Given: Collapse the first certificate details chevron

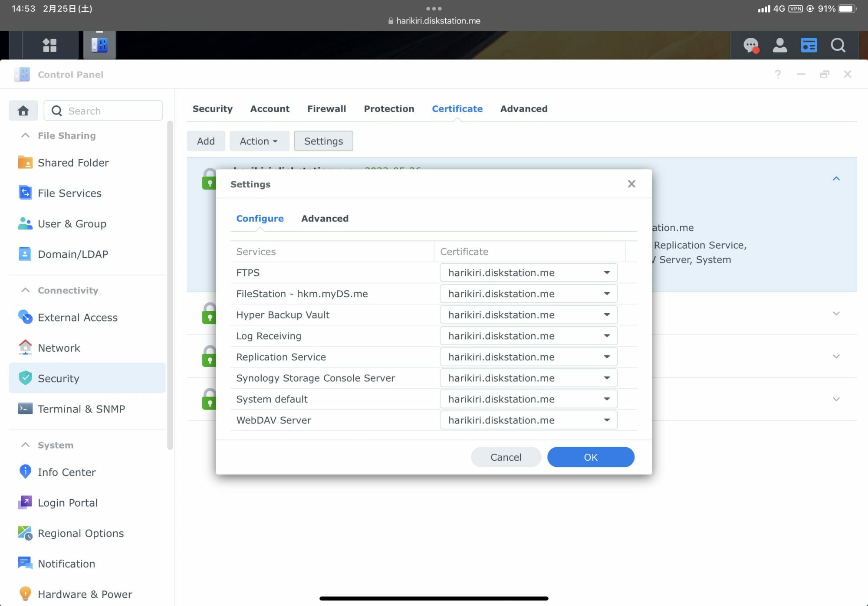Looking at the screenshot, I should tap(836, 179).
